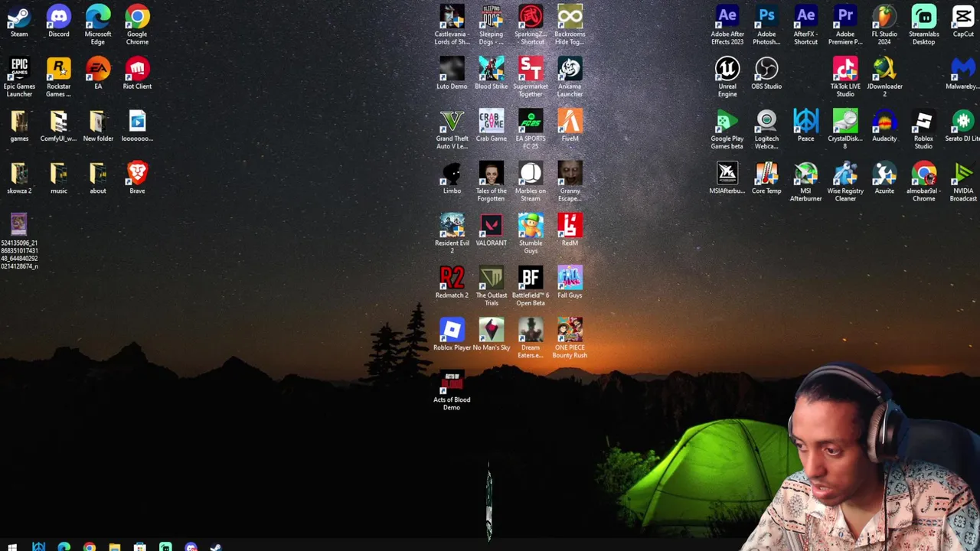Screen dimensions: 980x551
Task: Open the ComfyUI folder icon
Action: 58,122
